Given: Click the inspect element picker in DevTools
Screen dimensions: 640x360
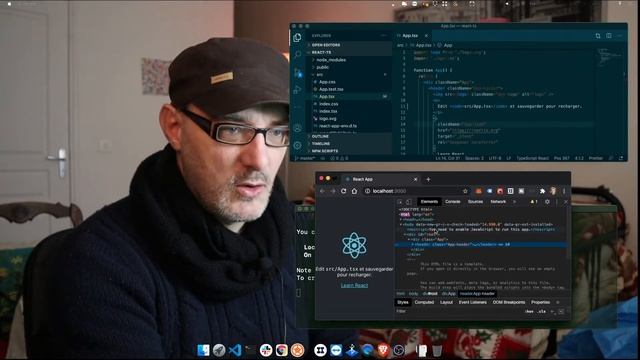Looking at the screenshot, I should 400,202.
